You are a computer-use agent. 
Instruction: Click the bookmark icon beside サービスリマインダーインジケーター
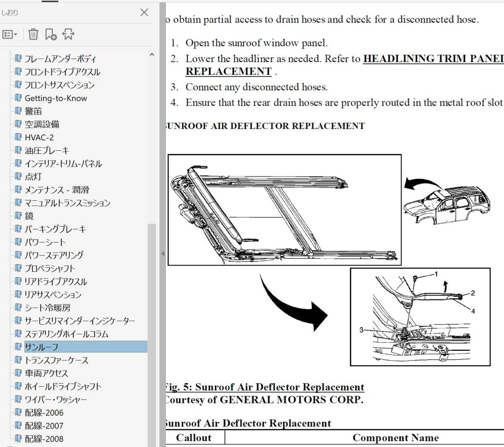point(18,321)
